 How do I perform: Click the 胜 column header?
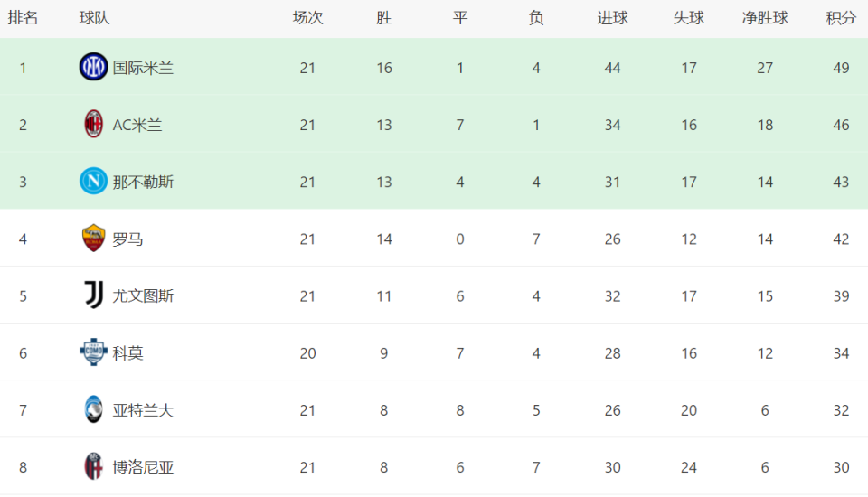(x=384, y=18)
